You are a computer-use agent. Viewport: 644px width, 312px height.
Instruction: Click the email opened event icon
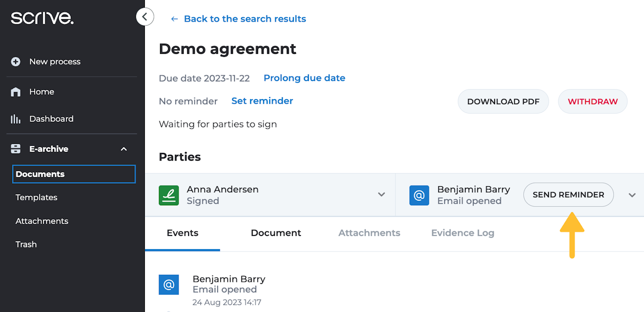[169, 284]
